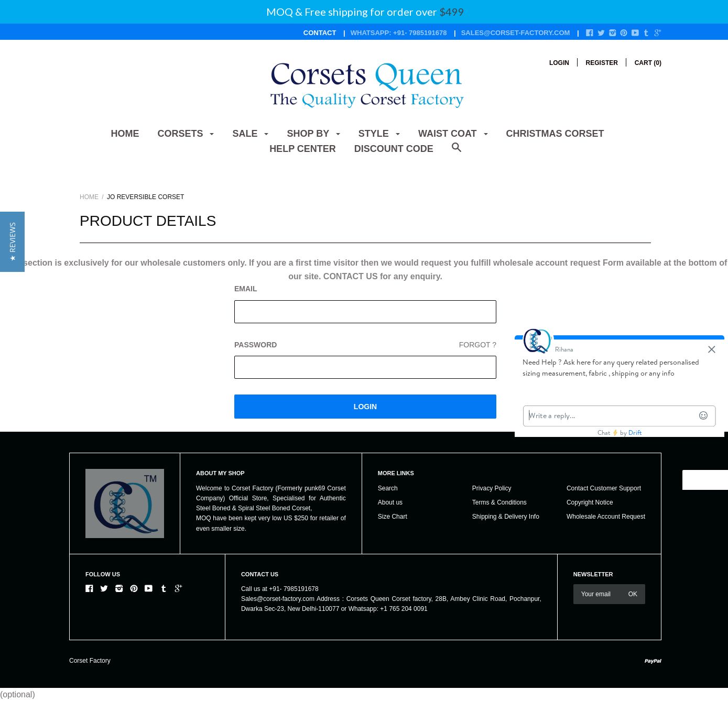728x701 pixels.
Task: Open Google Plus icon under Follow Us
Action: point(178,588)
